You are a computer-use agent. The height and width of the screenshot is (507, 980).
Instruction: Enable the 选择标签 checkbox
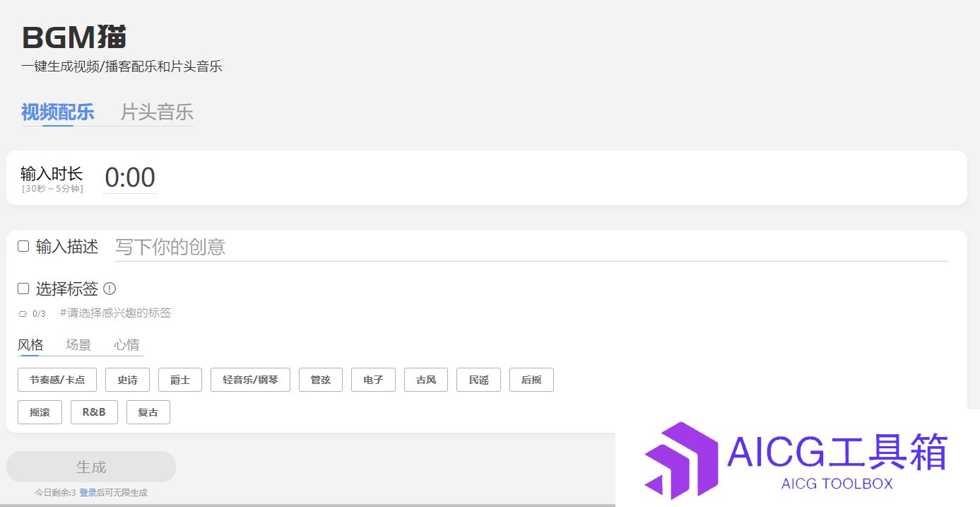tap(23, 289)
